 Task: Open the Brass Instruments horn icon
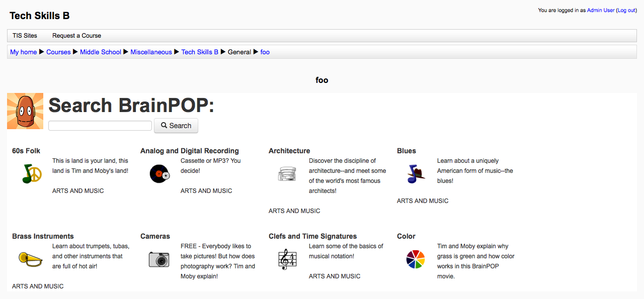coord(31,259)
